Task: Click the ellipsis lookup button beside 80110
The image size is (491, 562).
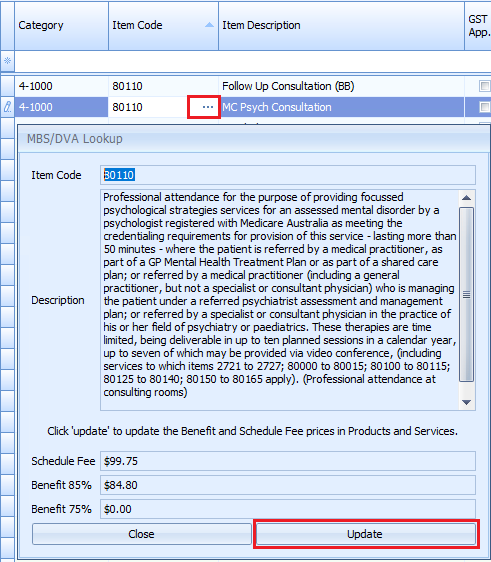Action: [208, 107]
